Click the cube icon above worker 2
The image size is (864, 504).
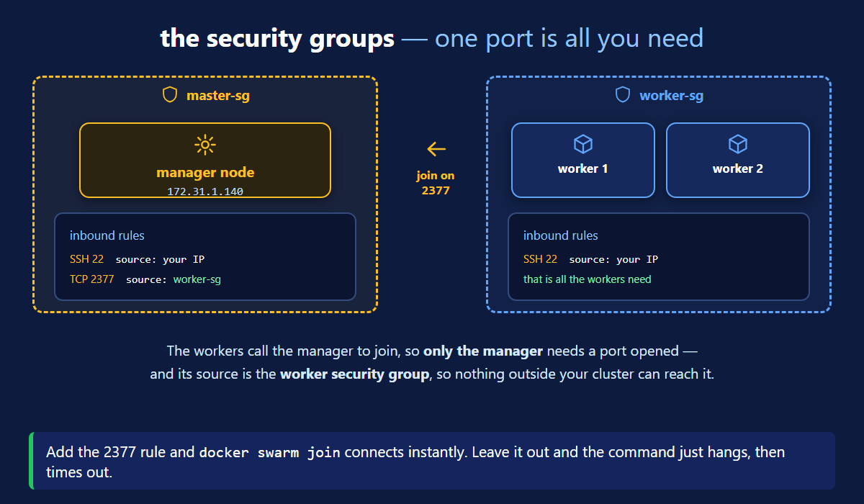point(738,145)
